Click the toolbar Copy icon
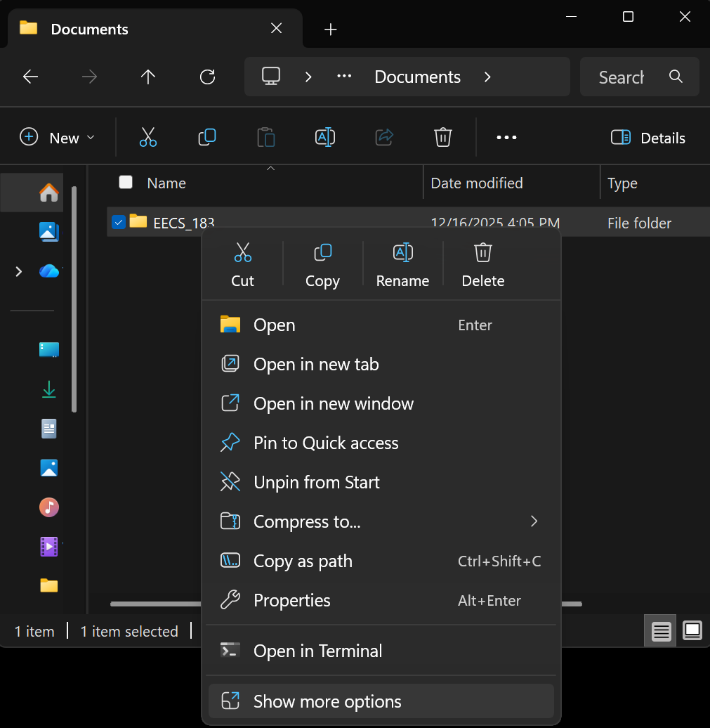This screenshot has width=710, height=728. 207,138
